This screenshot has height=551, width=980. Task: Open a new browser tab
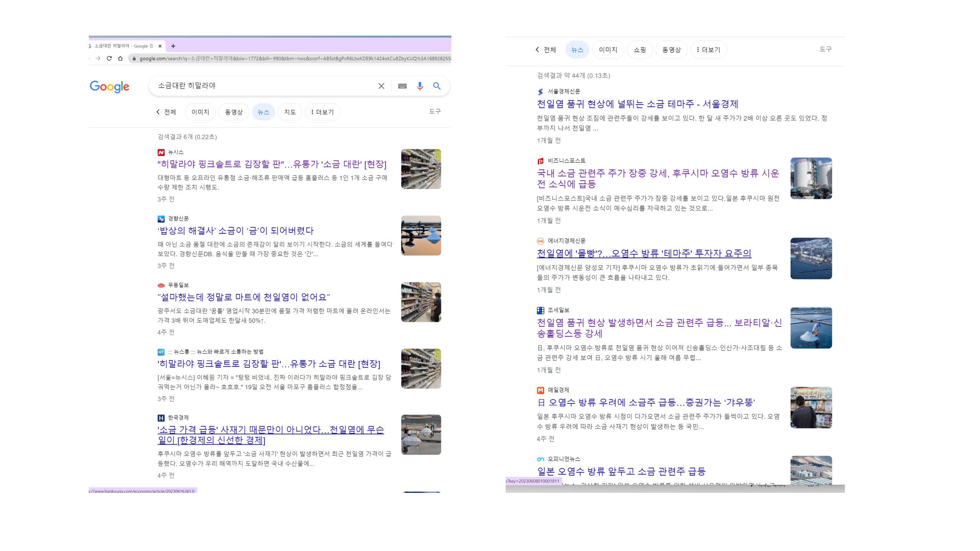(173, 46)
